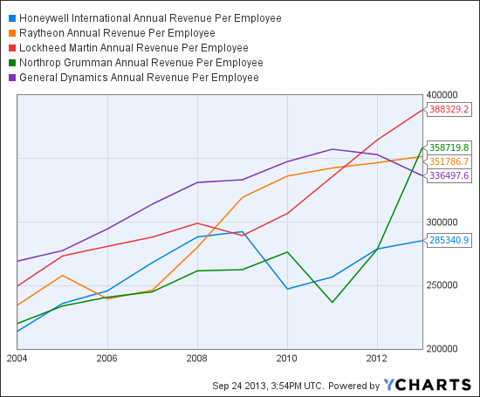
Task: Click the 388329.2 Lockheed value tag
Action: click(x=449, y=109)
